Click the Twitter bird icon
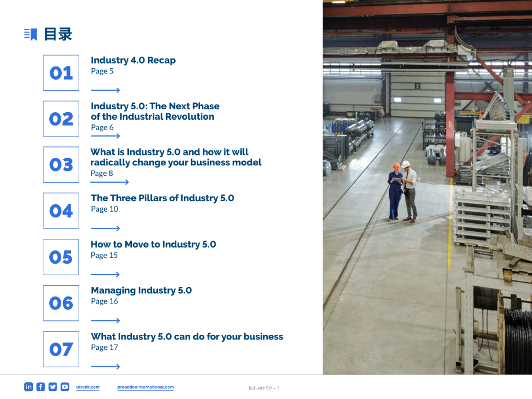 (x=53, y=386)
